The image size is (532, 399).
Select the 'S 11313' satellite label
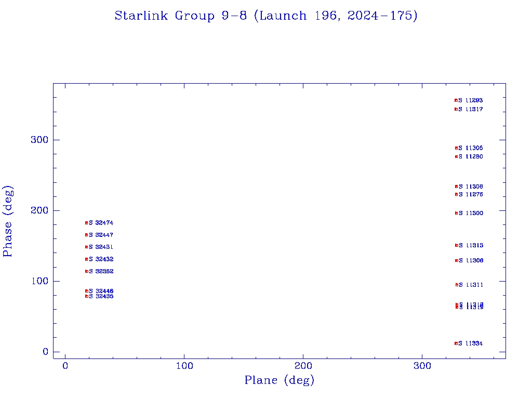coord(471,245)
